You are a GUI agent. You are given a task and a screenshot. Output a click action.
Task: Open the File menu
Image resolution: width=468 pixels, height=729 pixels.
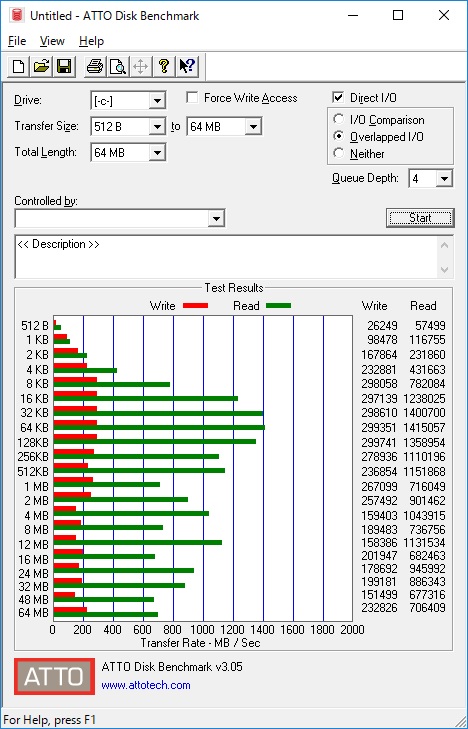tap(17, 41)
